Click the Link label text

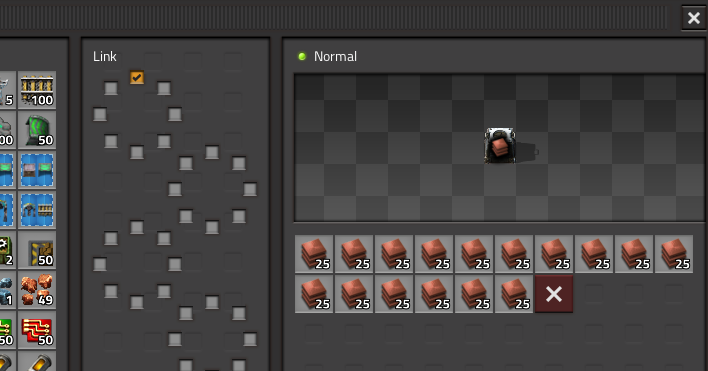coord(105,56)
